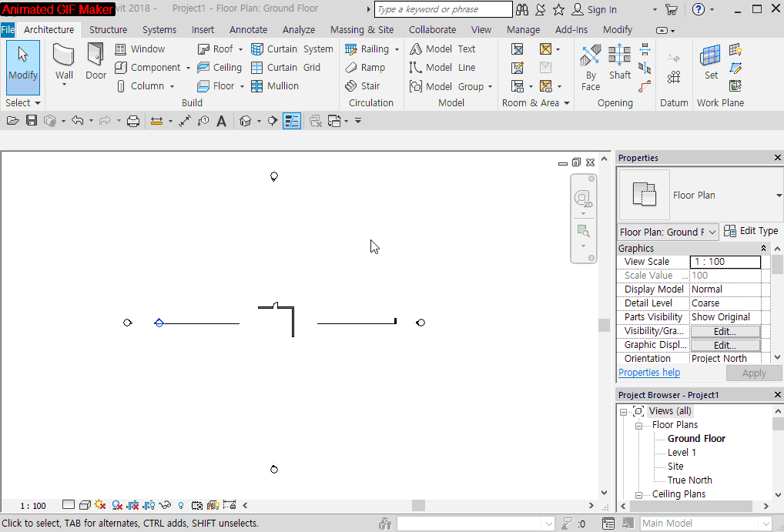Click the Measure tool in quick access toolbar
Viewport: 784px width, 532px height.
[156, 121]
